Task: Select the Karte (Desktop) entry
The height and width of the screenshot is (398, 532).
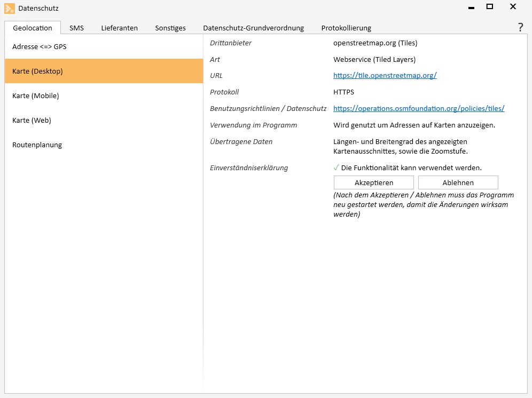Action: [37, 71]
